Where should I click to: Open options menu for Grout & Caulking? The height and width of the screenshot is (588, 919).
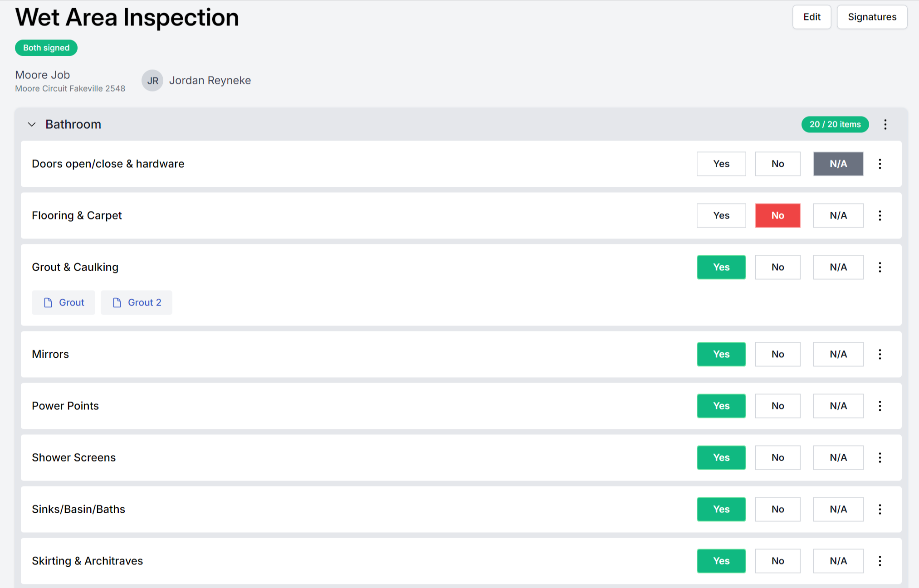pyautogui.click(x=880, y=267)
